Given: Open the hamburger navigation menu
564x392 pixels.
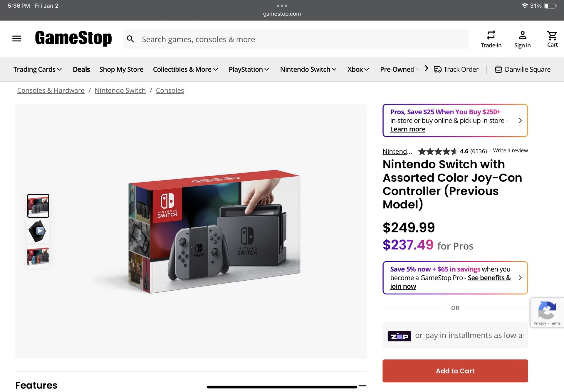Looking at the screenshot, I should coord(17,38).
